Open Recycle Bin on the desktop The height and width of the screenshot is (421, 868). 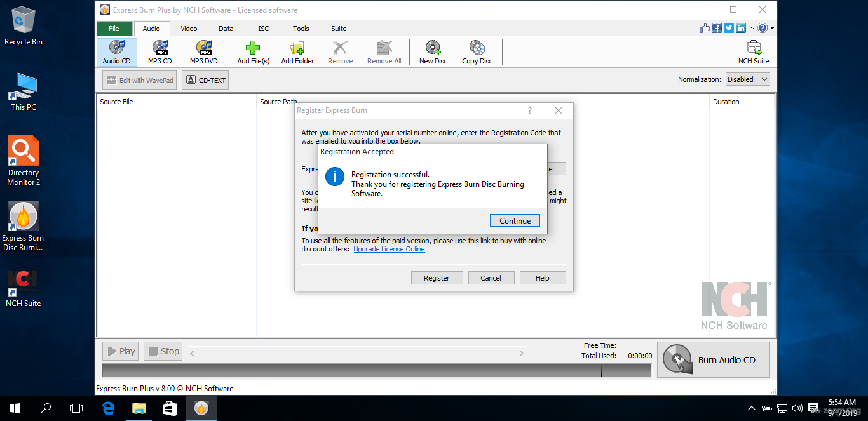click(x=24, y=27)
